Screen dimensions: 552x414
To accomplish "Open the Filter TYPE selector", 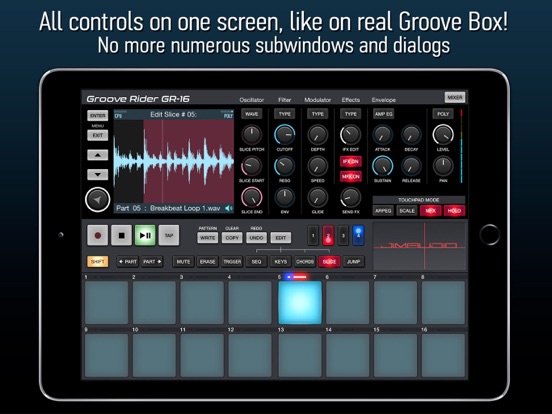I will tap(284, 114).
